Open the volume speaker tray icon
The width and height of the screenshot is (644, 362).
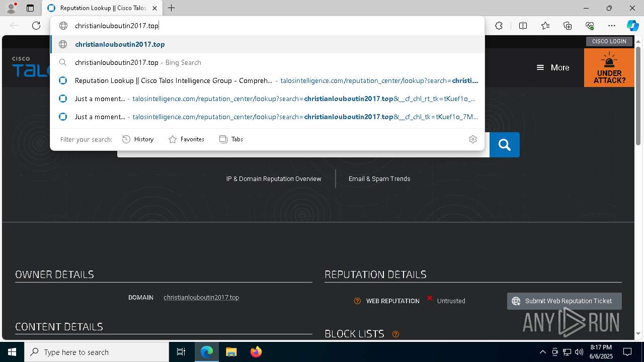(x=579, y=352)
